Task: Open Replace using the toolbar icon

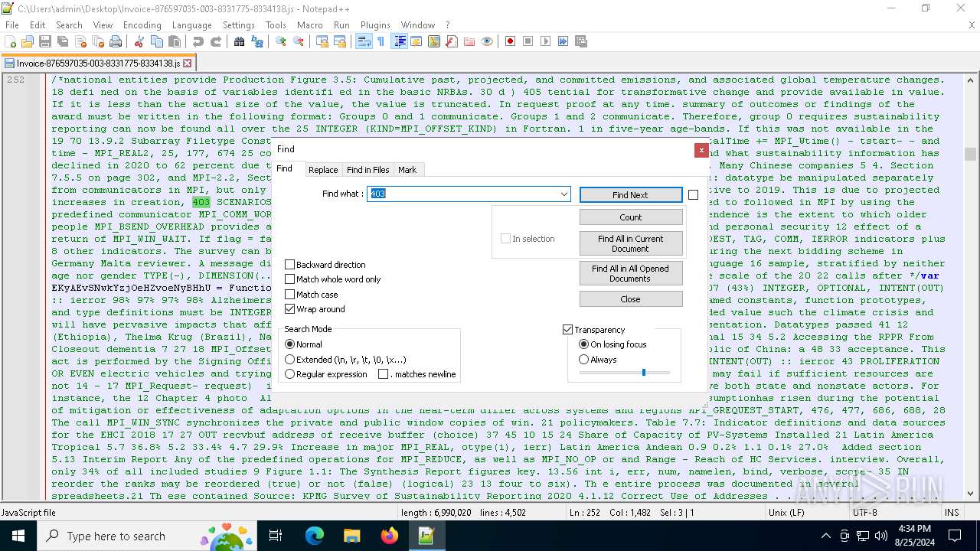Action: (x=257, y=41)
